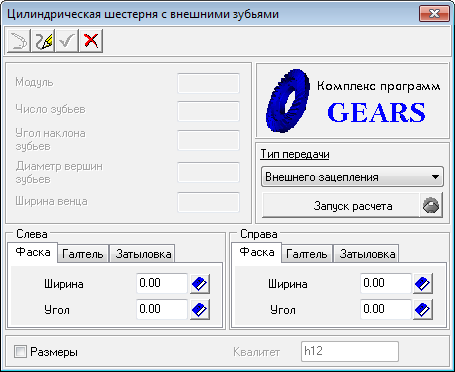Click the pencil sketch-edit toolbar icon
455x372 pixels.
(x=43, y=41)
